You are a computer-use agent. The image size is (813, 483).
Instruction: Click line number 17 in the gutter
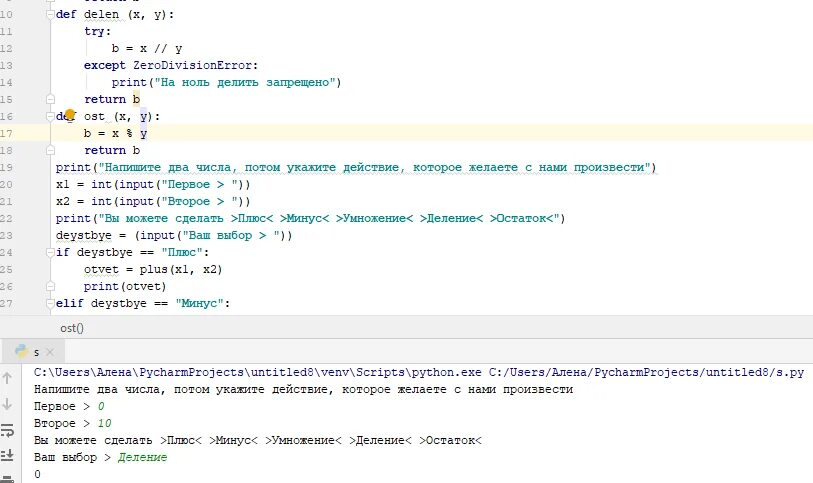pos(6,133)
